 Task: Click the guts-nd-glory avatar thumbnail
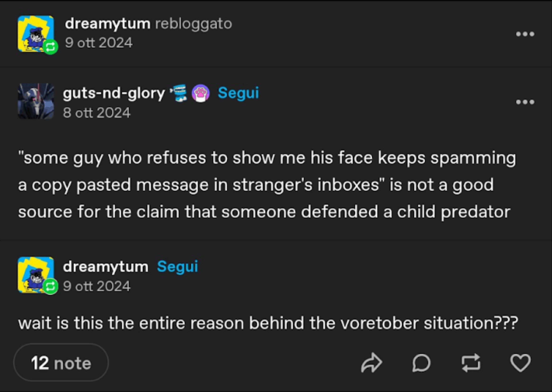(x=36, y=101)
